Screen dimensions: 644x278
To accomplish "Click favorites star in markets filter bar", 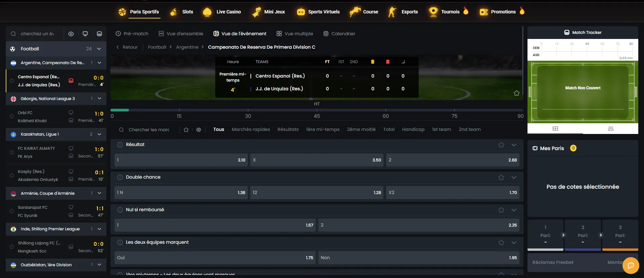I will (x=186, y=130).
